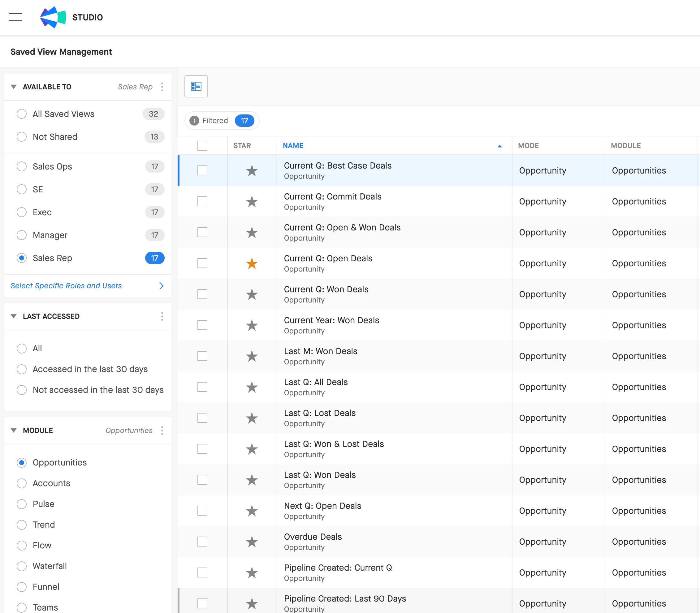Screen dimensions: 700x613
Task: Collapse the Available To section triangle
Action: click(14, 87)
